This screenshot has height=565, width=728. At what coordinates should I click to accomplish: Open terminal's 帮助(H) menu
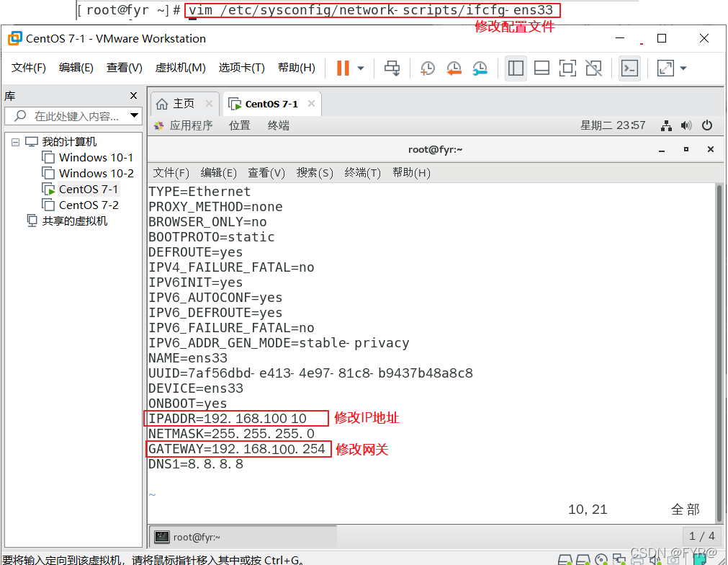tap(411, 173)
